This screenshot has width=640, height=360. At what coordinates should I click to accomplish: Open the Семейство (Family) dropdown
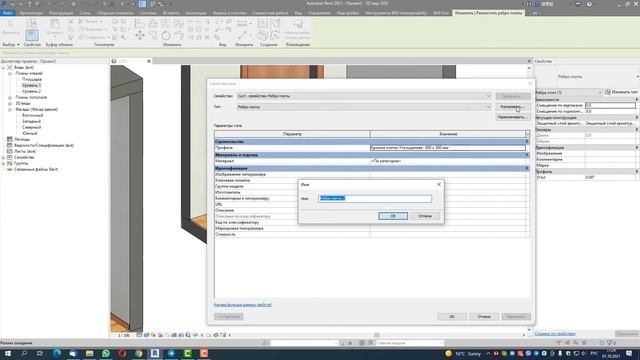click(488, 96)
